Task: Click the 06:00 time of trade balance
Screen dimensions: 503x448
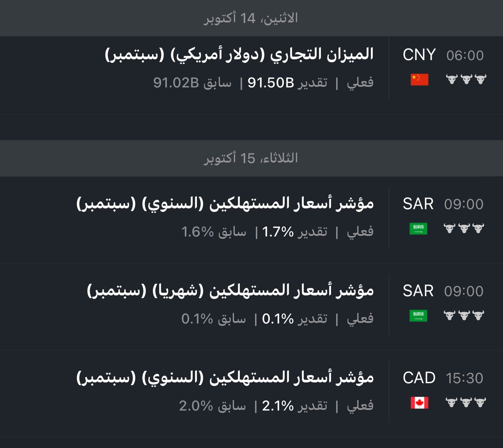Action: tap(465, 55)
